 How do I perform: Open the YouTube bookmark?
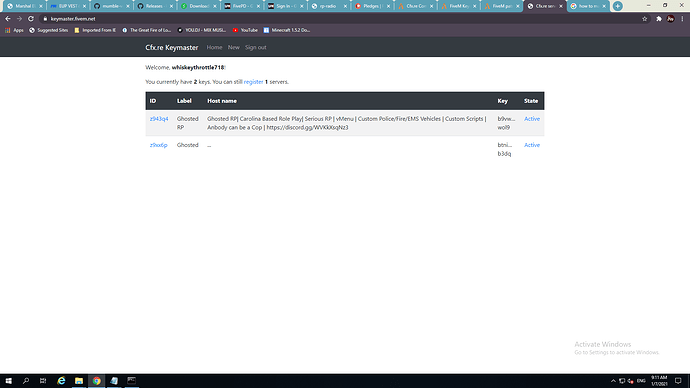click(x=245, y=30)
